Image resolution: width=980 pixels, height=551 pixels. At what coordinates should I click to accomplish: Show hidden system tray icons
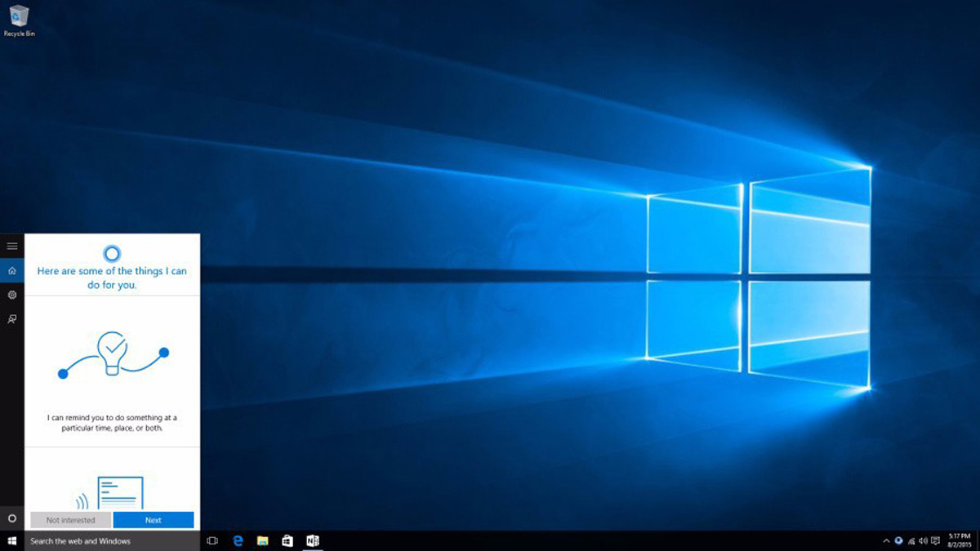pos(887,541)
